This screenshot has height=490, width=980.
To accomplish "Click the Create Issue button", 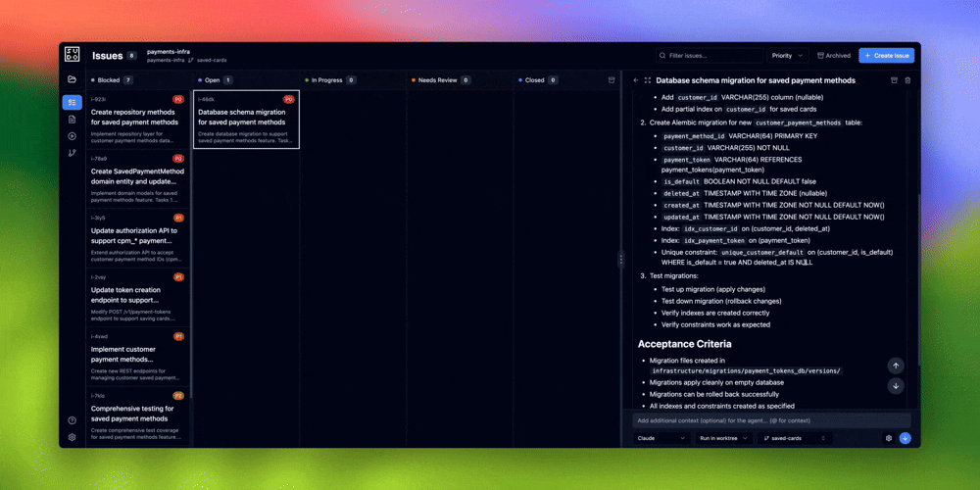I will [x=886, y=56].
